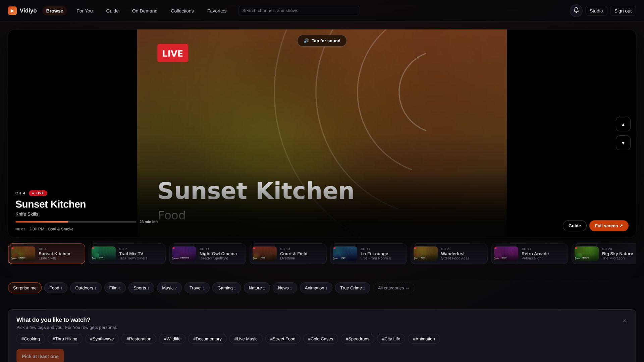
Task: Open the Guide tab in navigation
Action: click(x=112, y=11)
